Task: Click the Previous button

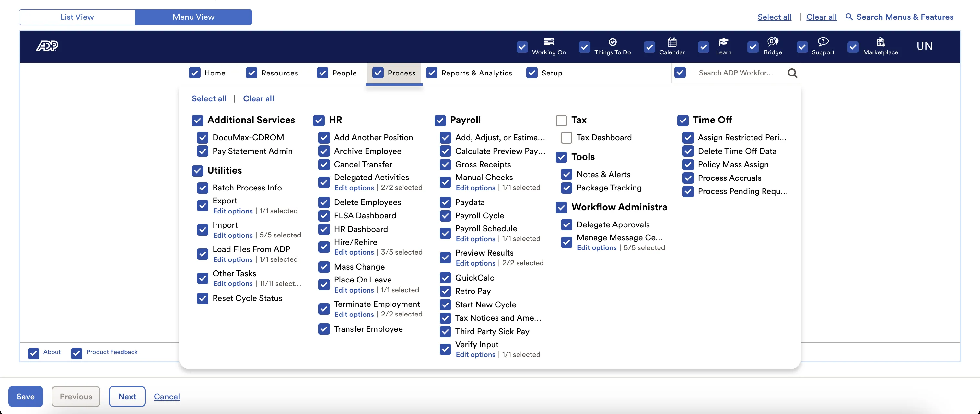Action: 76,397
